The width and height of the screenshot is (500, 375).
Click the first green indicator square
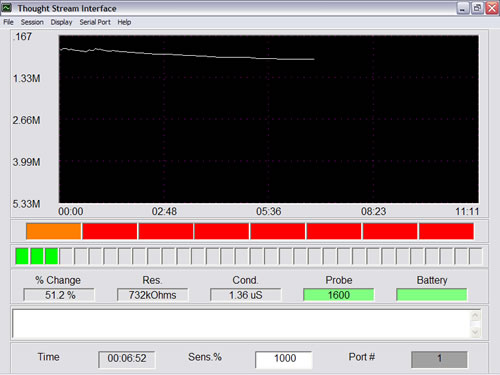click(x=22, y=256)
